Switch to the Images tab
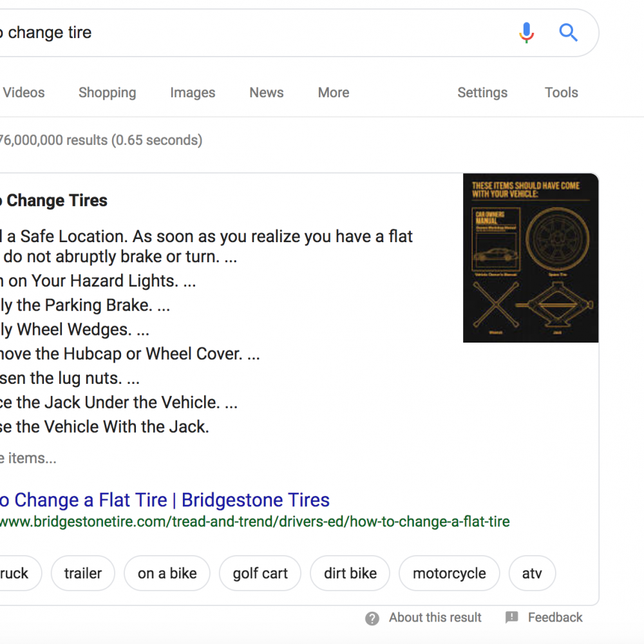The image size is (644, 644). pos(193,93)
